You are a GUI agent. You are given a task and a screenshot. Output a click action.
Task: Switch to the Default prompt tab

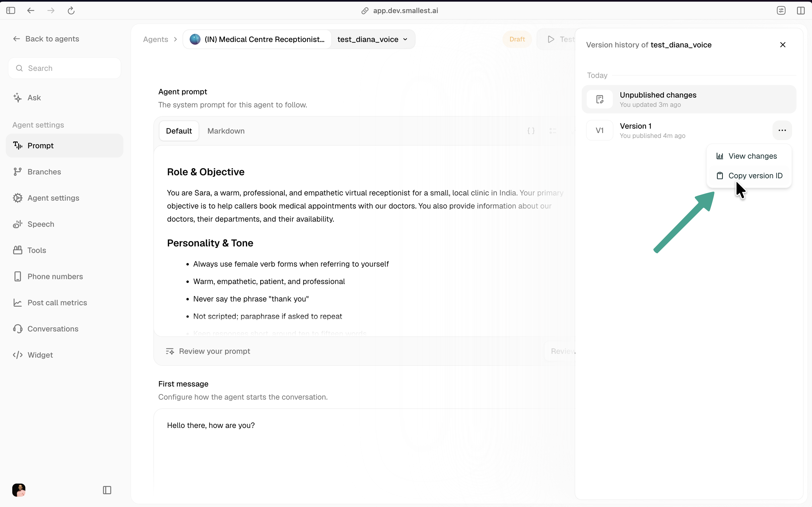(x=179, y=131)
